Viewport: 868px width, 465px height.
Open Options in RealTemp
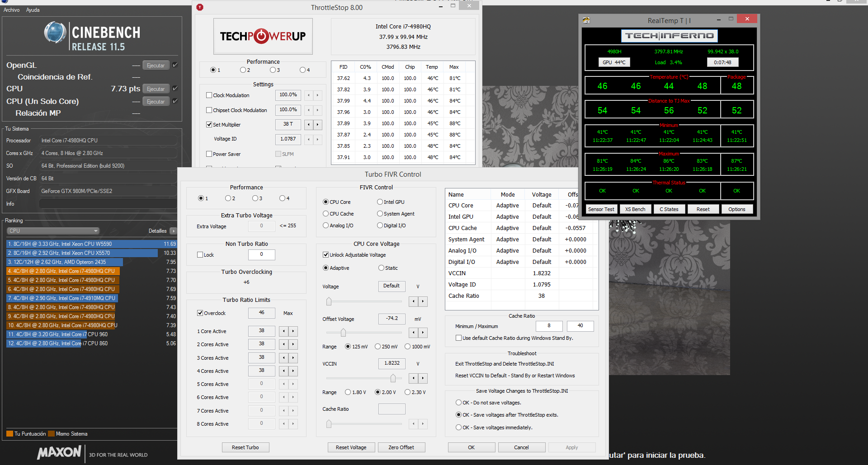click(x=737, y=209)
